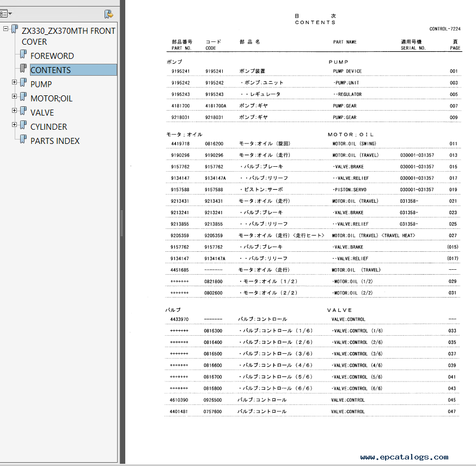The height and width of the screenshot is (466, 476).
Task: Open the ZX330_ZX370MTH FRONT COVER bookmark
Action: 68,37
